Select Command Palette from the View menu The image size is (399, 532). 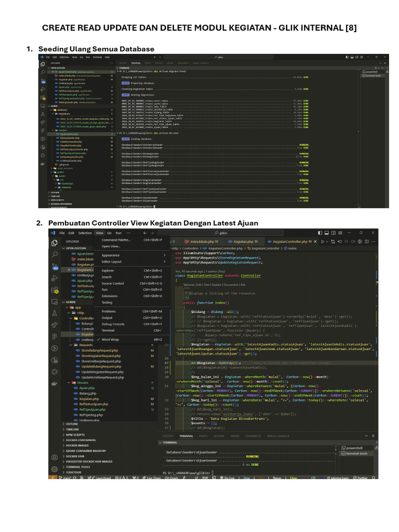[116, 240]
